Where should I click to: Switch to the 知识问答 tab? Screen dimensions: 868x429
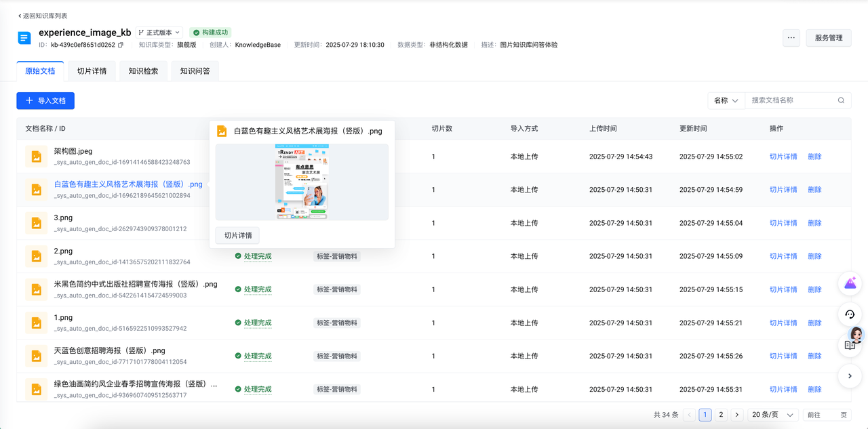click(x=195, y=71)
